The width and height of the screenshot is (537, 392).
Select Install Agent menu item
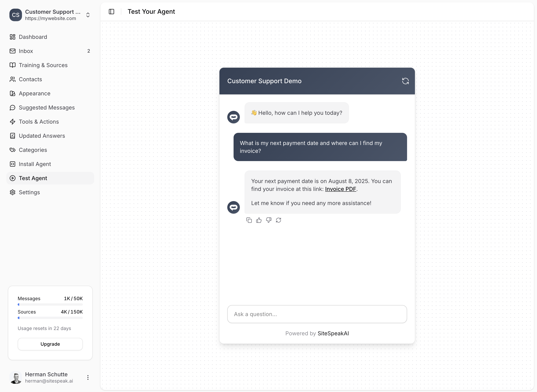pyautogui.click(x=35, y=164)
